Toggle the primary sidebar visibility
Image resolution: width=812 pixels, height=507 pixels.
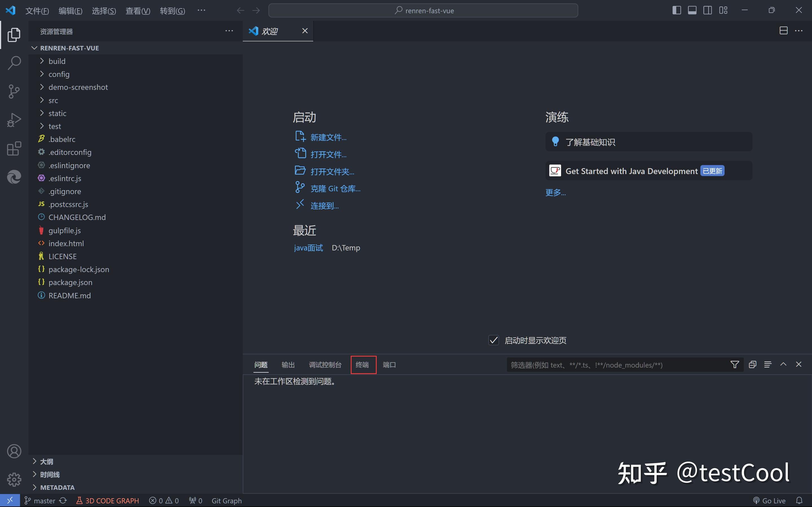[x=677, y=10]
